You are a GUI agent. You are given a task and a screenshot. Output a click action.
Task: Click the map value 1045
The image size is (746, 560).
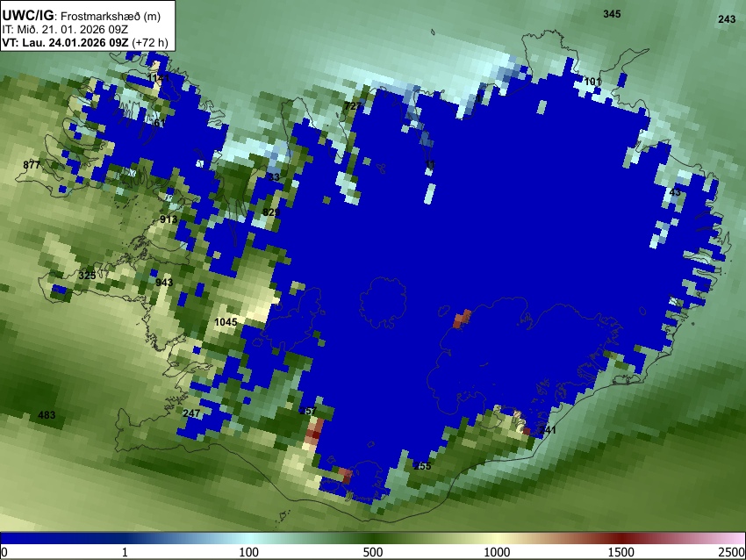click(x=226, y=323)
